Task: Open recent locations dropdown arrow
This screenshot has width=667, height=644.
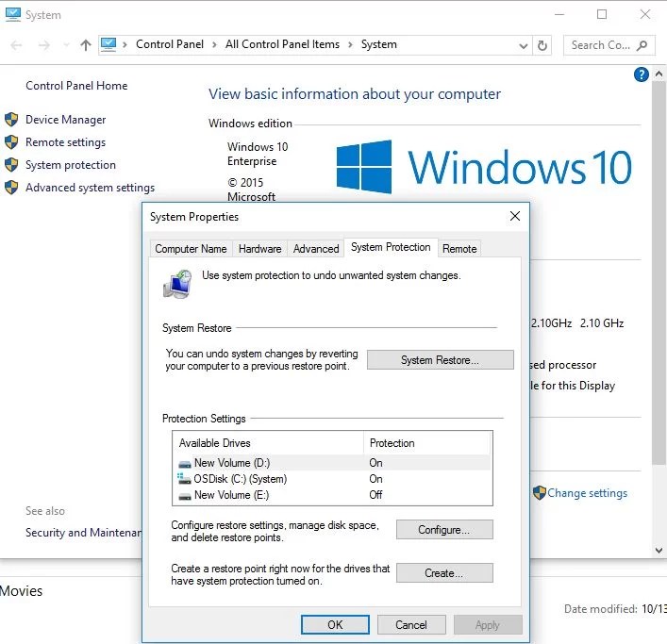Action: 66,45
